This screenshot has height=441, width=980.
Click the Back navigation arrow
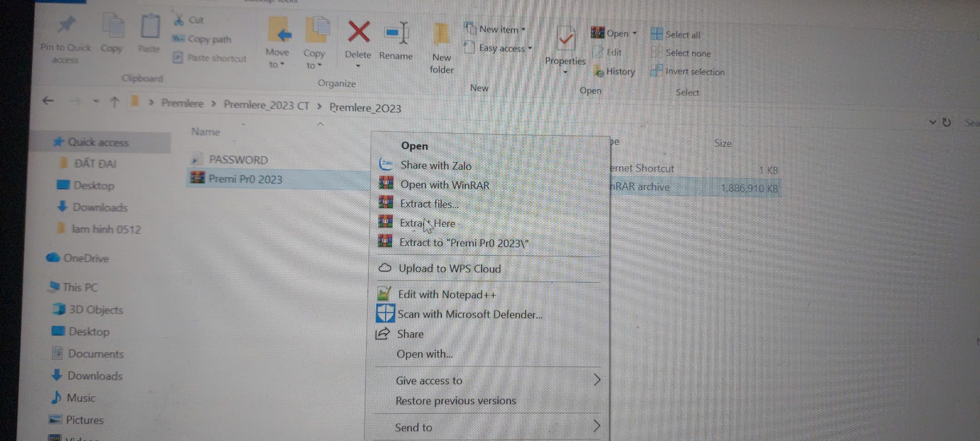[x=48, y=101]
